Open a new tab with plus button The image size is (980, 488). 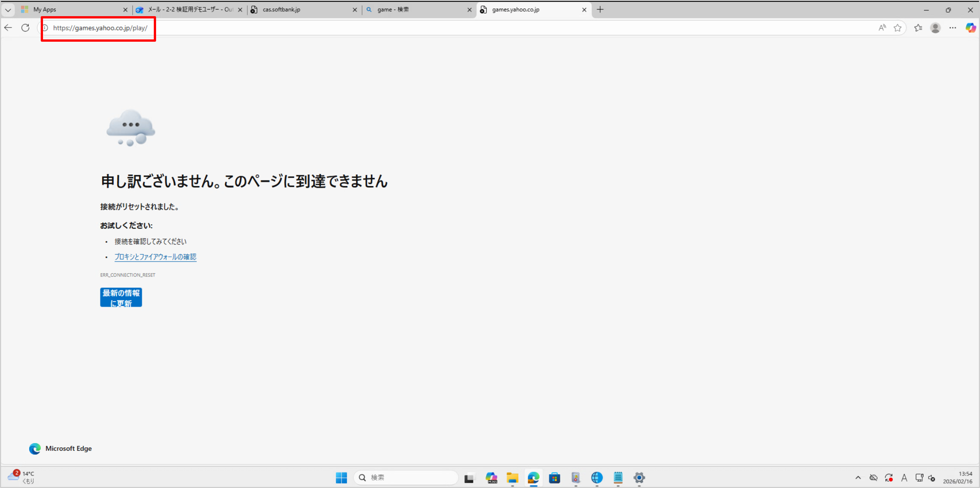pyautogui.click(x=600, y=10)
